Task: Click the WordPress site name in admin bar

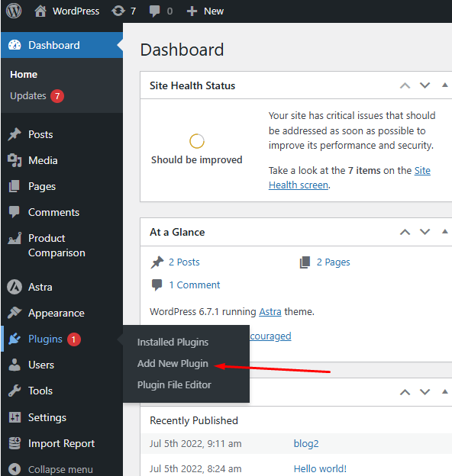Action: [x=76, y=11]
